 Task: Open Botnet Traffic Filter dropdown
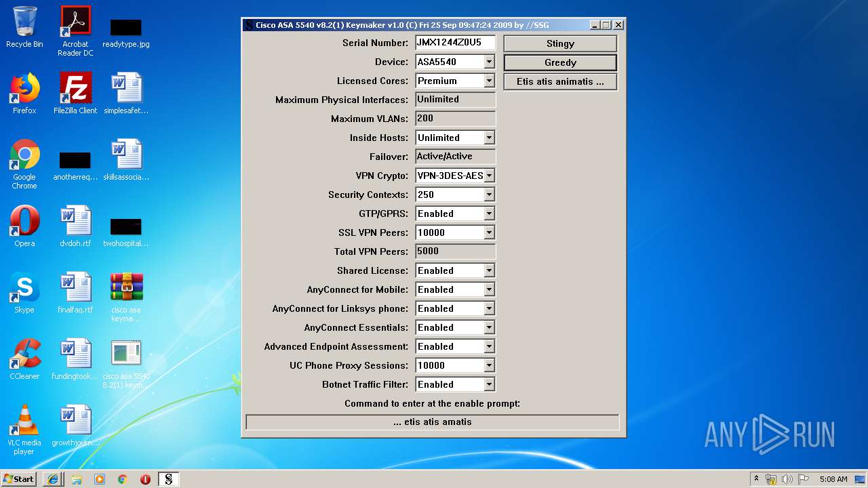(489, 384)
